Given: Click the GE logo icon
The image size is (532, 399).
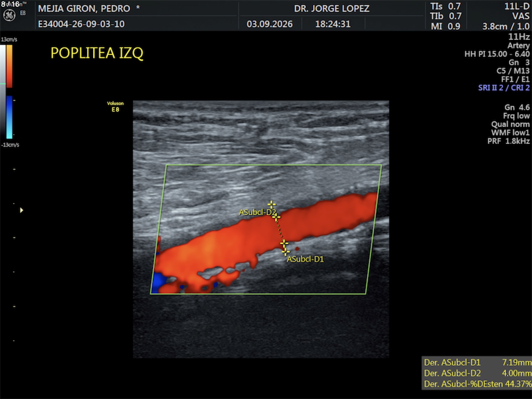Looking at the screenshot, I should 9,15.
